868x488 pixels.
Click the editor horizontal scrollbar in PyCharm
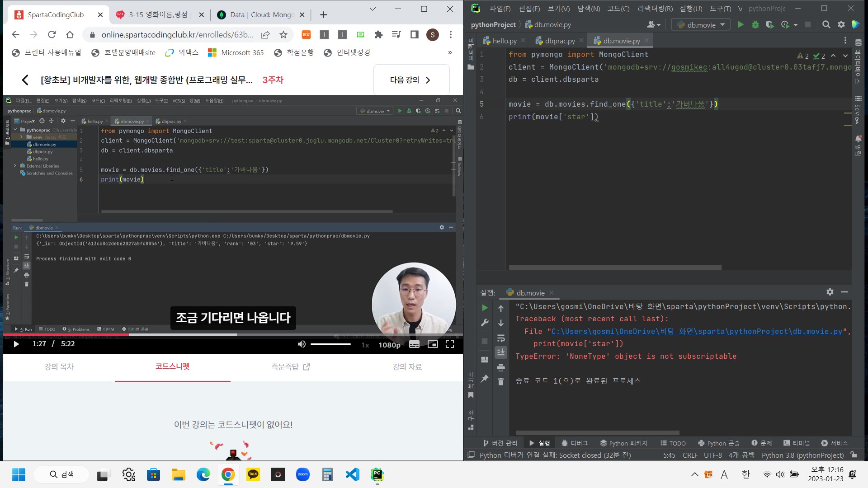pyautogui.click(x=615, y=267)
